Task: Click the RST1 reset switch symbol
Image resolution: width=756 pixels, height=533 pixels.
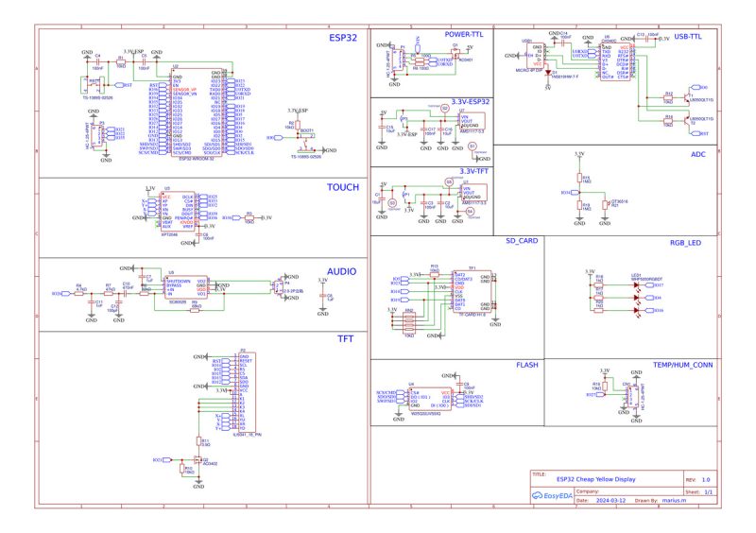Action: click(94, 86)
